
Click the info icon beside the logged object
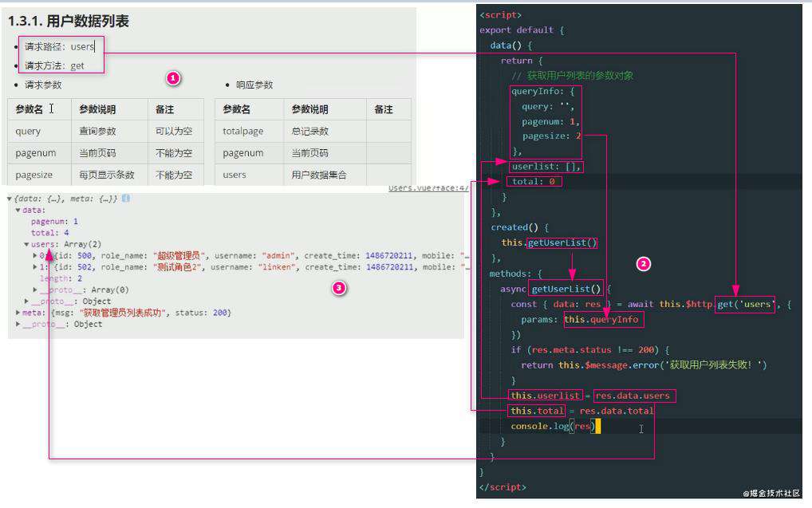point(126,199)
